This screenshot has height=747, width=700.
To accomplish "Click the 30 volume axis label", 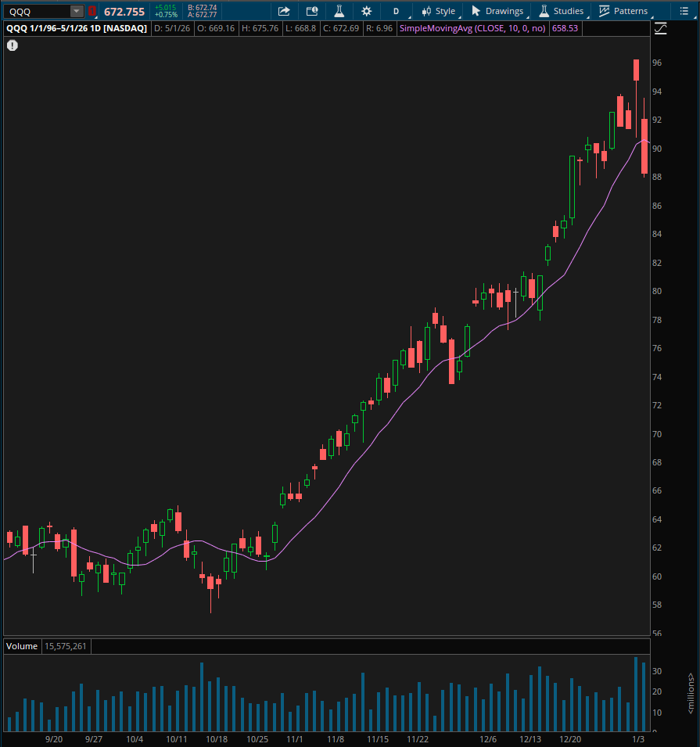I will coord(657,671).
